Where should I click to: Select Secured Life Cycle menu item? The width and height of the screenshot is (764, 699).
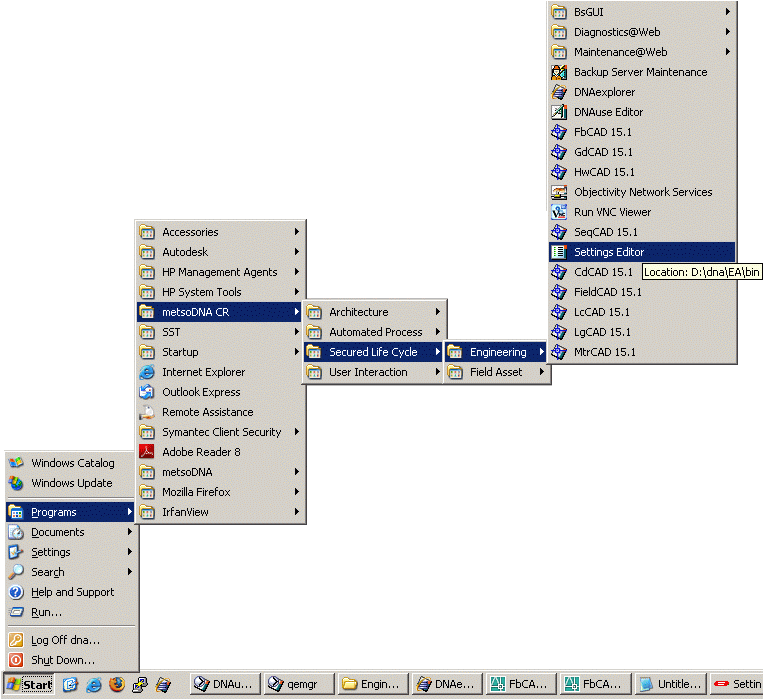(373, 352)
